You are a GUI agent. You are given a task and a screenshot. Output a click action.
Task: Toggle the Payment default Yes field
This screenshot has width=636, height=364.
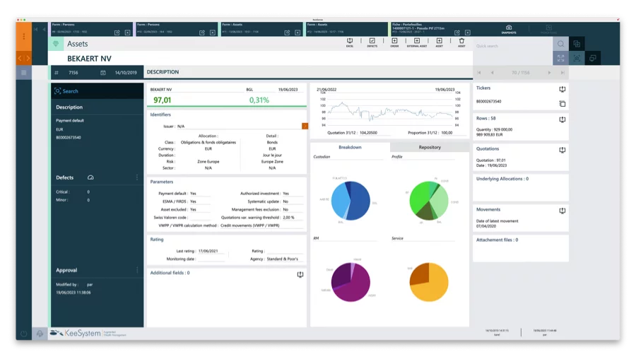click(x=198, y=194)
